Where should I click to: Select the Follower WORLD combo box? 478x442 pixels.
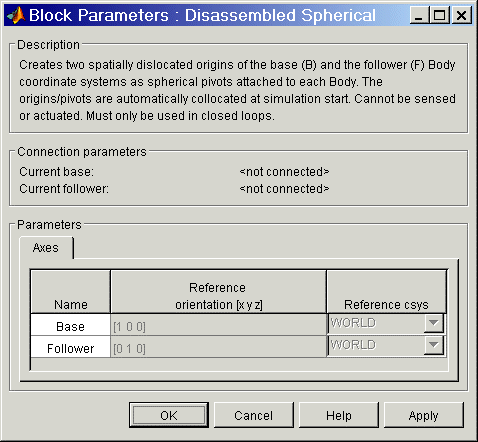pos(386,345)
